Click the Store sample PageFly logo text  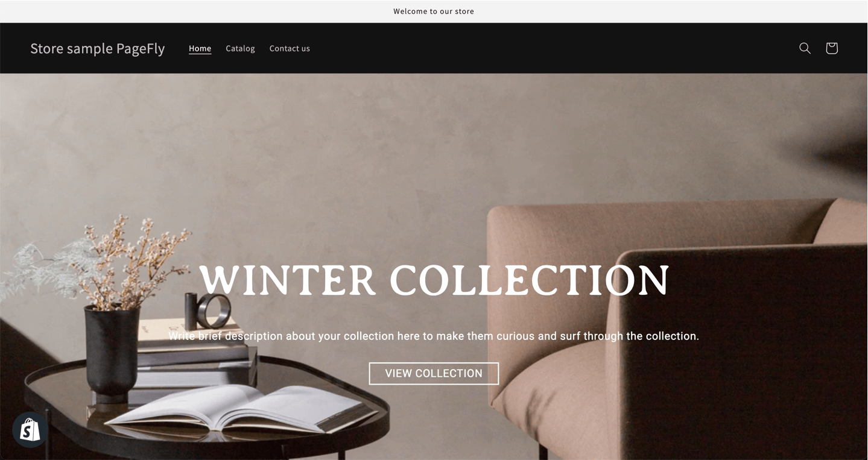coord(98,48)
